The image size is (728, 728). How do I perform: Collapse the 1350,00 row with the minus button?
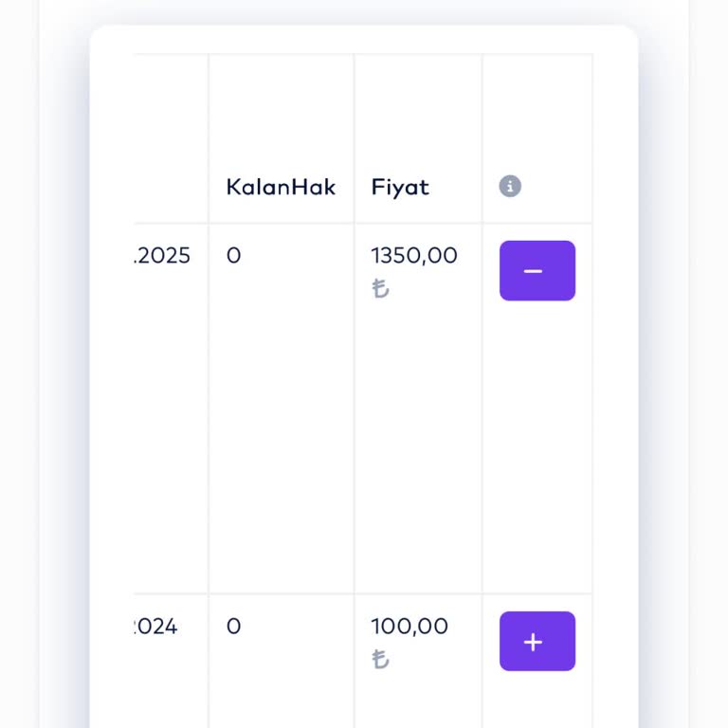click(537, 271)
